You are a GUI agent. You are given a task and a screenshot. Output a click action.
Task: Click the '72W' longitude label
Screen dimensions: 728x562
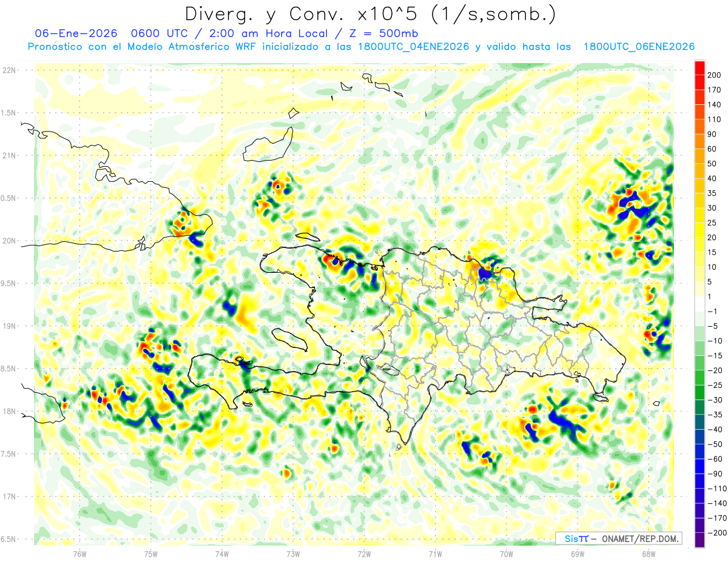tap(364, 554)
